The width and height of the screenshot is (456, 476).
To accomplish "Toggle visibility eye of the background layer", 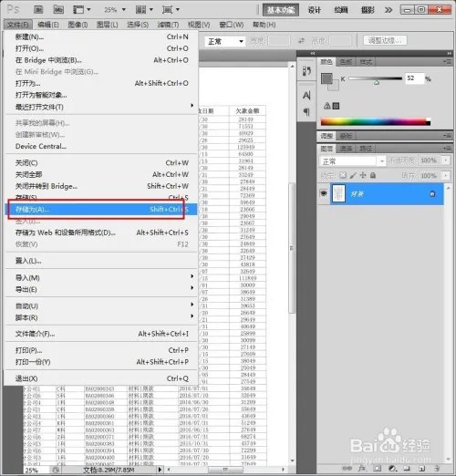I will 324,193.
